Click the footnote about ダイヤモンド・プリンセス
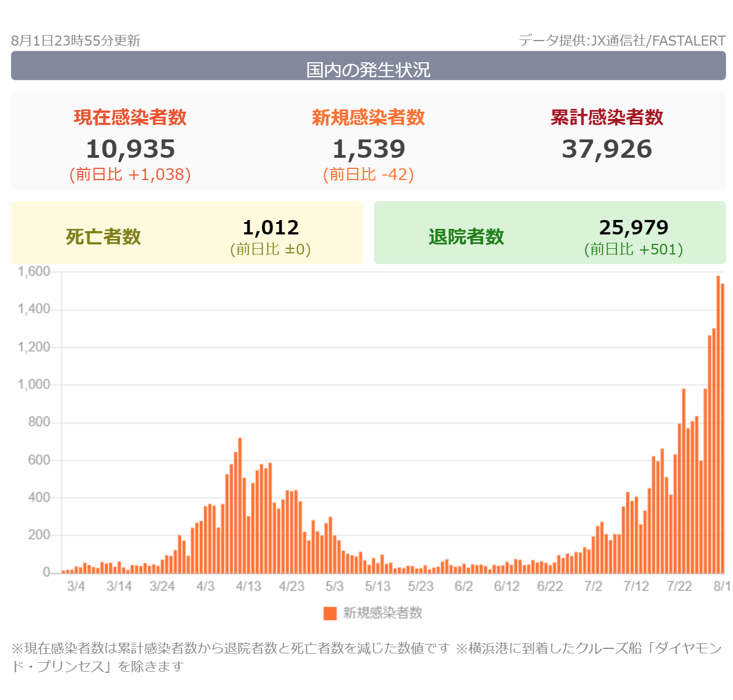The height and width of the screenshot is (700, 733). click(x=366, y=657)
